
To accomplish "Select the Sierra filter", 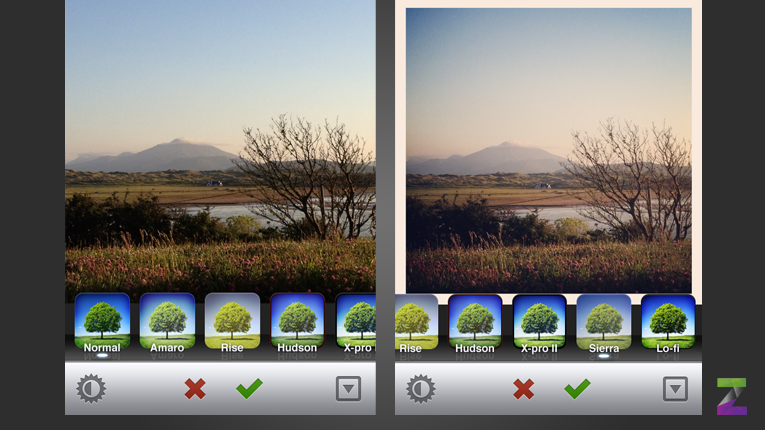I will (x=604, y=323).
